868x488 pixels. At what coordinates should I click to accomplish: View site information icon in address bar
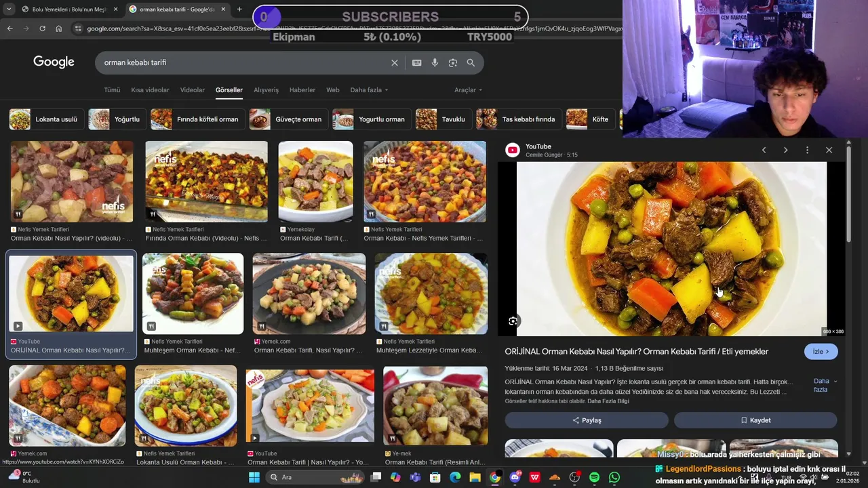(78, 28)
